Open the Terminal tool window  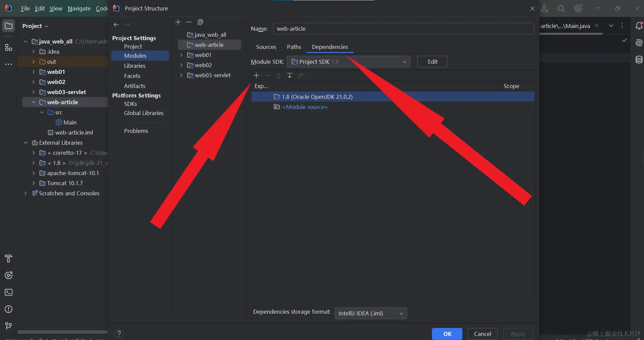(9, 292)
